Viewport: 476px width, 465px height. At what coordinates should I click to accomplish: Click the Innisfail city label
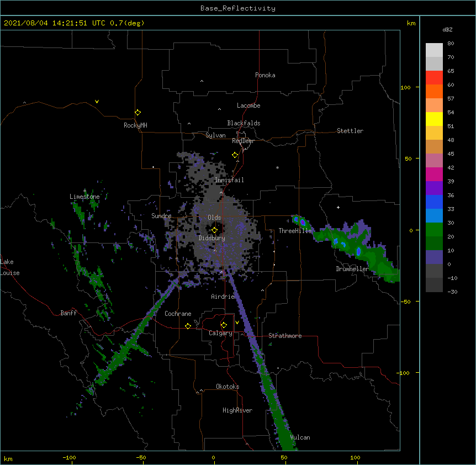229,180
